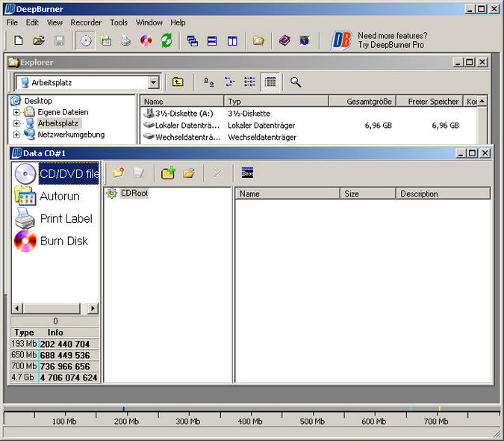
Task: Click the grayed page icon in Data CD toolbar
Action: click(x=139, y=173)
